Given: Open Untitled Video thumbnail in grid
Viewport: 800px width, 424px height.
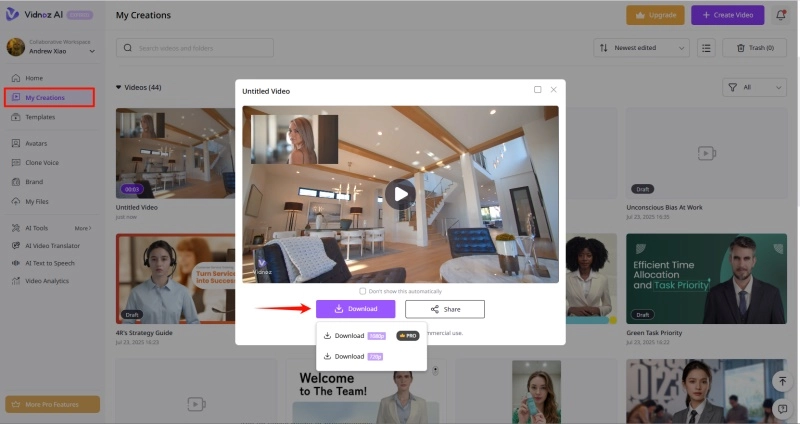Looking at the screenshot, I should [175, 153].
